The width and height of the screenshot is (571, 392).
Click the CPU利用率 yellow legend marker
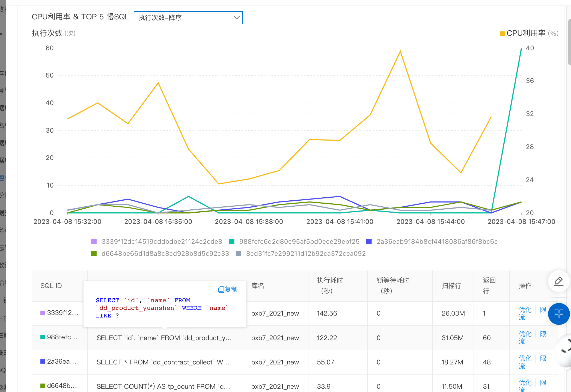click(502, 34)
